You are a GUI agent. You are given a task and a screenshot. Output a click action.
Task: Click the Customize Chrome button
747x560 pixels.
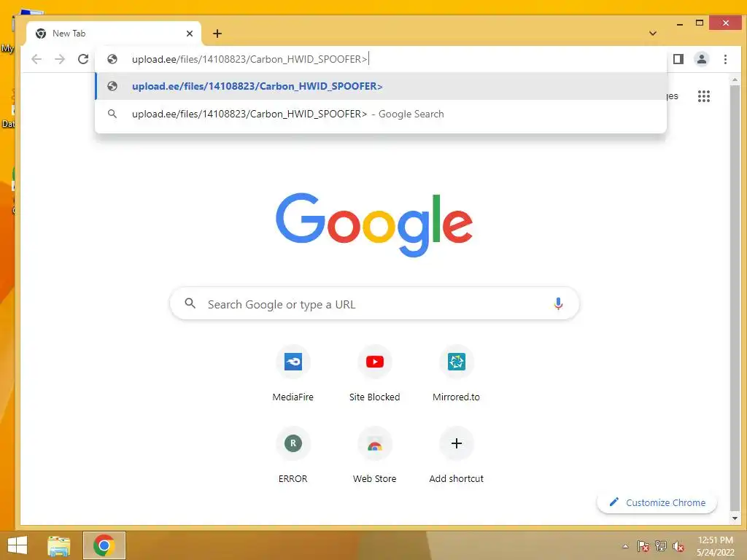[x=657, y=502]
